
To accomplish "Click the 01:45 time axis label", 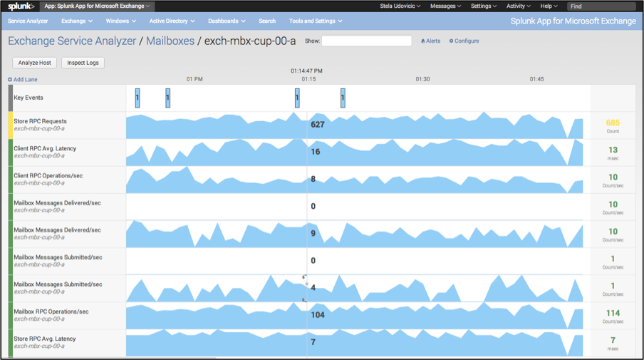I will pyautogui.click(x=537, y=79).
